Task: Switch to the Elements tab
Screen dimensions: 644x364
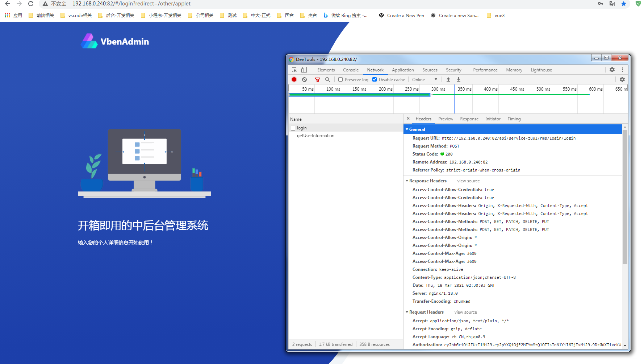Action: 326,70
